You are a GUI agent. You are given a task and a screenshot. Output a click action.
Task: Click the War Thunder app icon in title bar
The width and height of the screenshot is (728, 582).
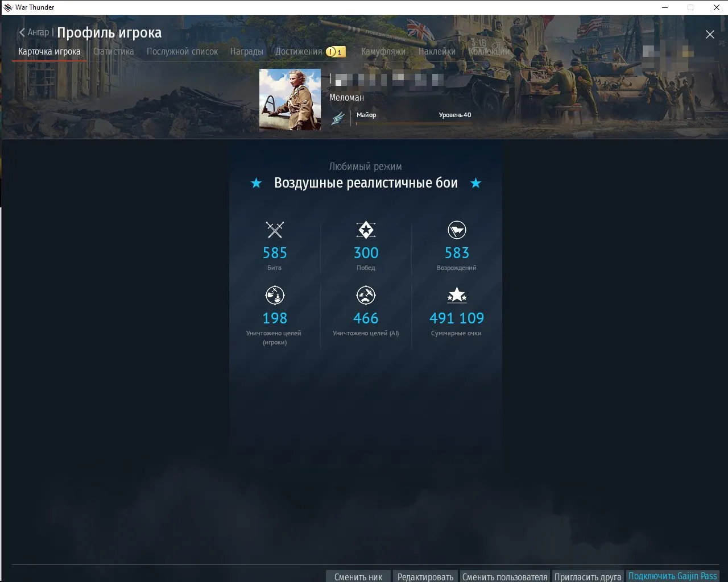click(x=7, y=7)
